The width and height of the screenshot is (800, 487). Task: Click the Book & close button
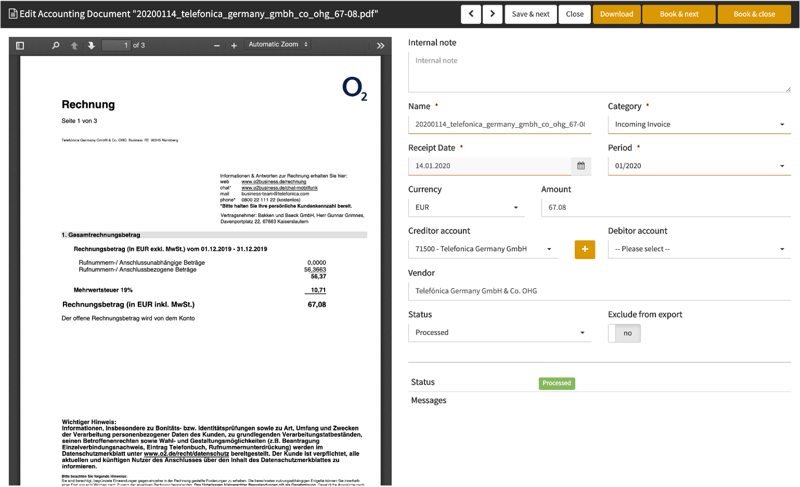click(754, 14)
